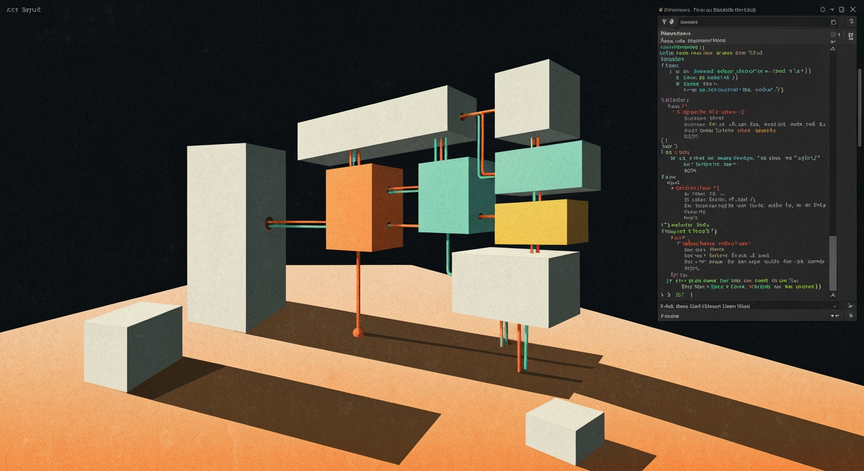
Task: Click the scrollbar up arrow in code panel
Action: pyautogui.click(x=833, y=48)
